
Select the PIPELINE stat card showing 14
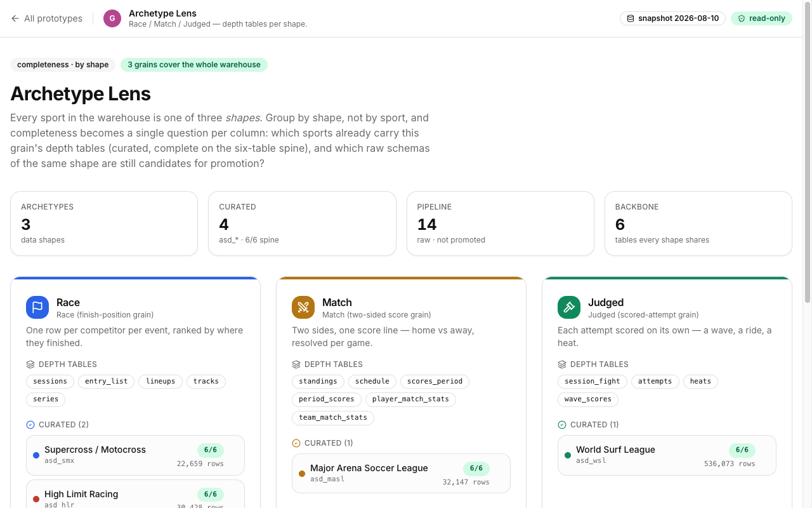501,224
